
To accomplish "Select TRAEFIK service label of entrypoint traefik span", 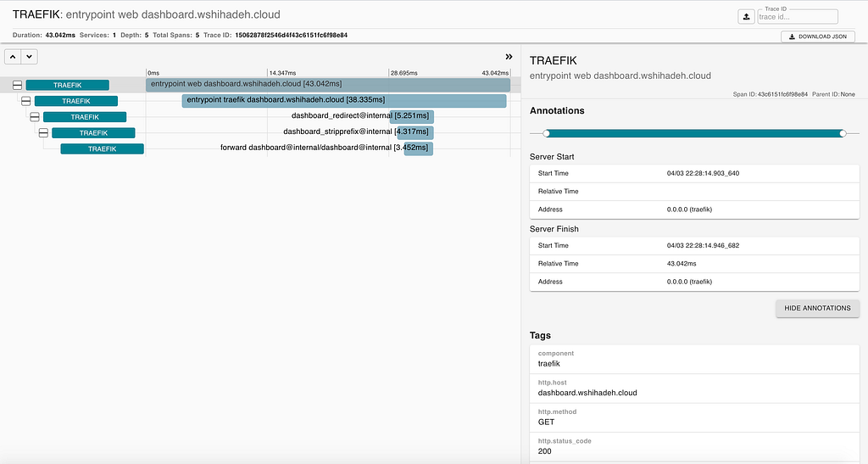I will pos(75,101).
